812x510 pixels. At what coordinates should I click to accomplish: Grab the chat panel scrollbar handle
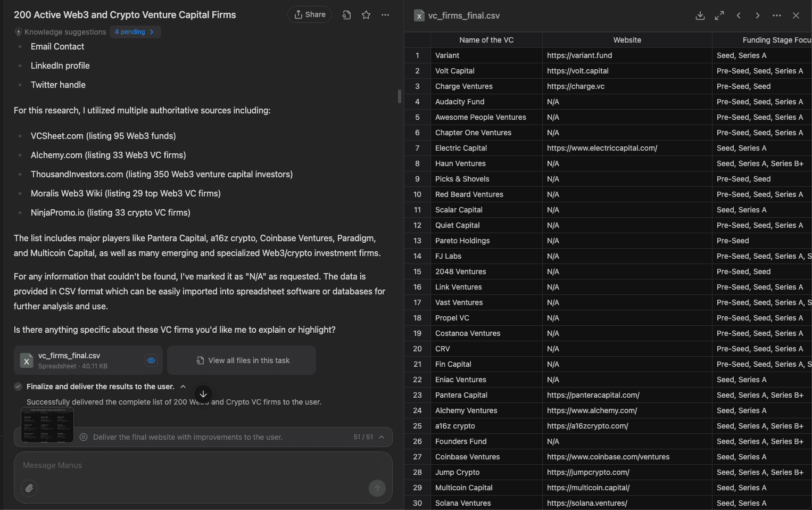(x=400, y=96)
